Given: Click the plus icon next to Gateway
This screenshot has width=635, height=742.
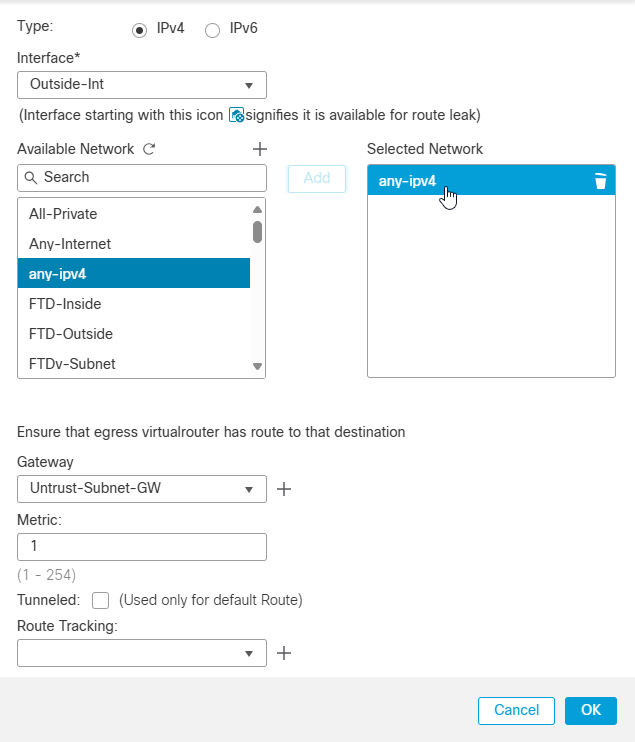Looking at the screenshot, I should (284, 489).
